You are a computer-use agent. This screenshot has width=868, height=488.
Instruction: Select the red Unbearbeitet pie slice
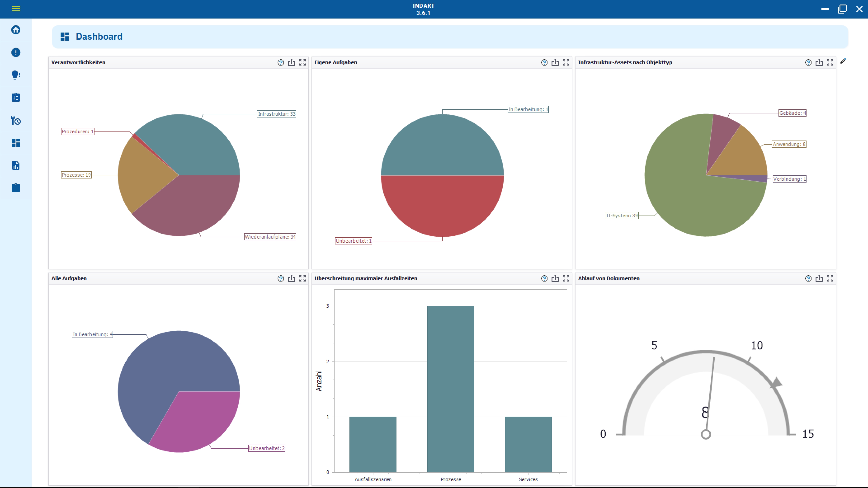point(442,205)
